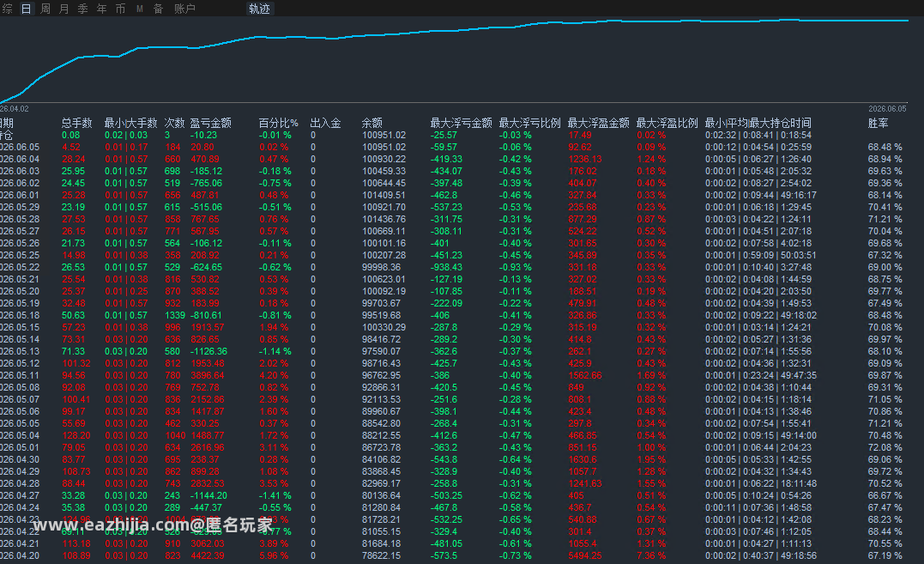Select holding time 0:00:01 | 0:59:09 | 50:03:51
The width and height of the screenshot is (924, 564).
[760, 255]
